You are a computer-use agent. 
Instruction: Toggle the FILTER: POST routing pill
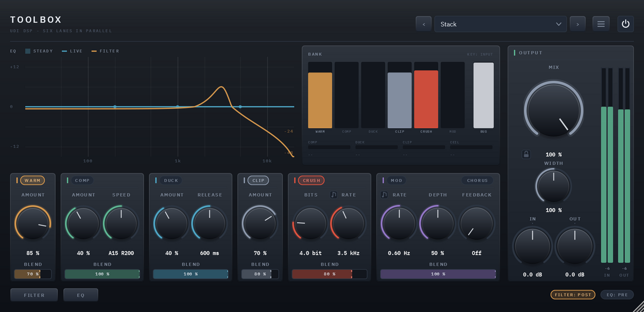click(x=573, y=294)
